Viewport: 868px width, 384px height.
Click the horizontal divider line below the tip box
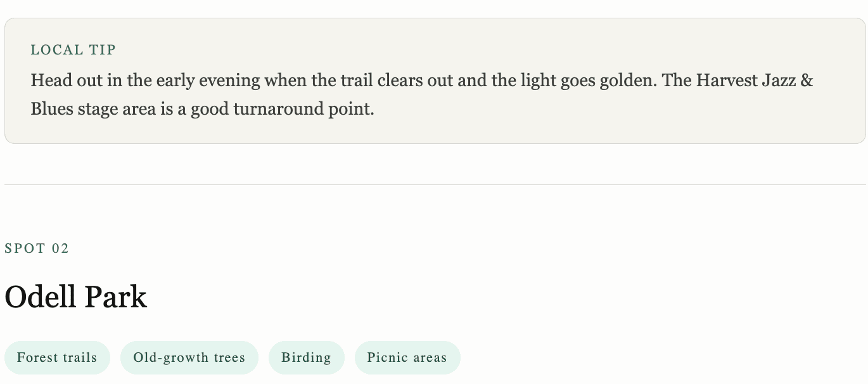(x=435, y=185)
